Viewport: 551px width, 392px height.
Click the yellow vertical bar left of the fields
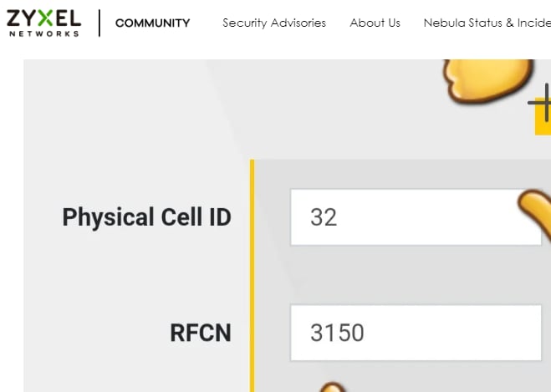[x=252, y=276]
